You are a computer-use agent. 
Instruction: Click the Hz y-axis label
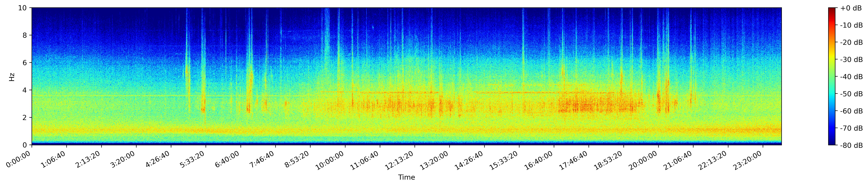pyautogui.click(x=12, y=77)
